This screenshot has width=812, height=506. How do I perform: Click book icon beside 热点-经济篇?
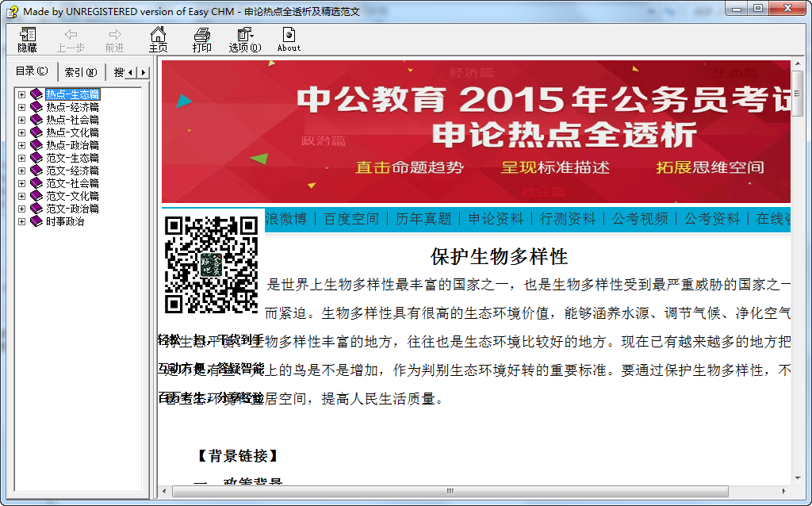(36, 107)
